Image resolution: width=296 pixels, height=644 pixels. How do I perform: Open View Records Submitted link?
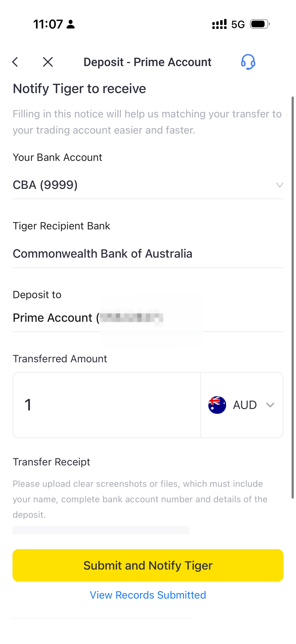click(148, 595)
